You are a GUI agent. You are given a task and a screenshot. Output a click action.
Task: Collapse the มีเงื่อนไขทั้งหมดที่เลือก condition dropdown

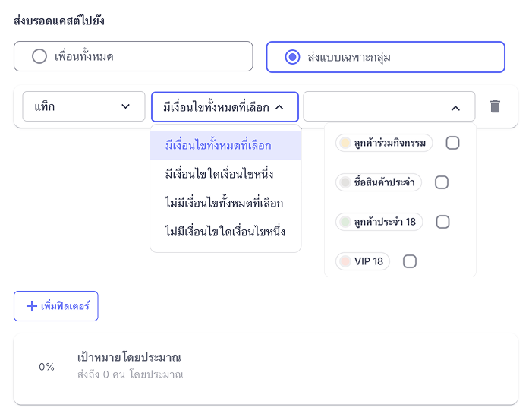point(279,107)
